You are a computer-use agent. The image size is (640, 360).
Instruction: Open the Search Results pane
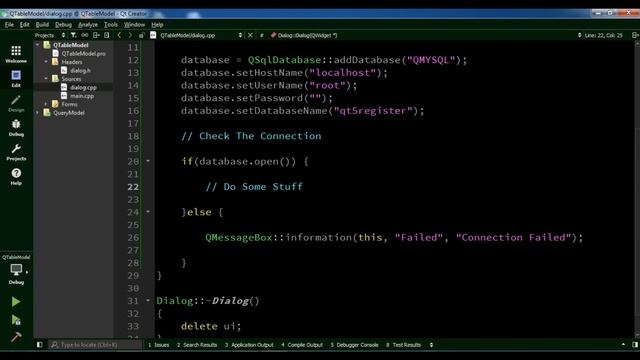click(x=197, y=345)
